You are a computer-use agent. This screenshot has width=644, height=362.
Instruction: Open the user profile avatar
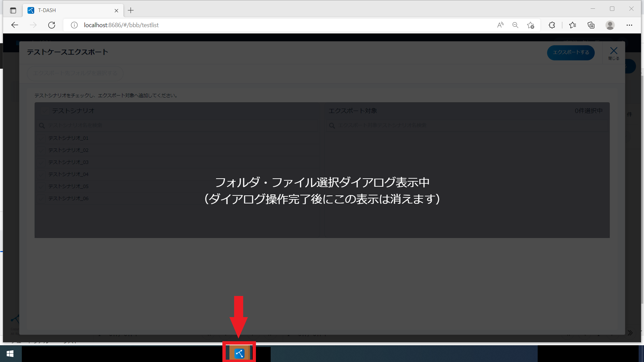point(610,25)
